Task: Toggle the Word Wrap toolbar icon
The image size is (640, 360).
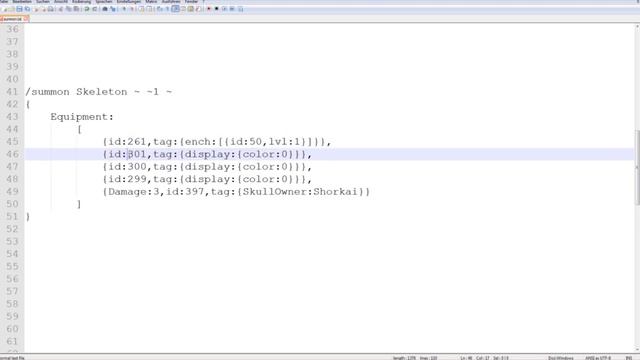Action: [x=160, y=9]
